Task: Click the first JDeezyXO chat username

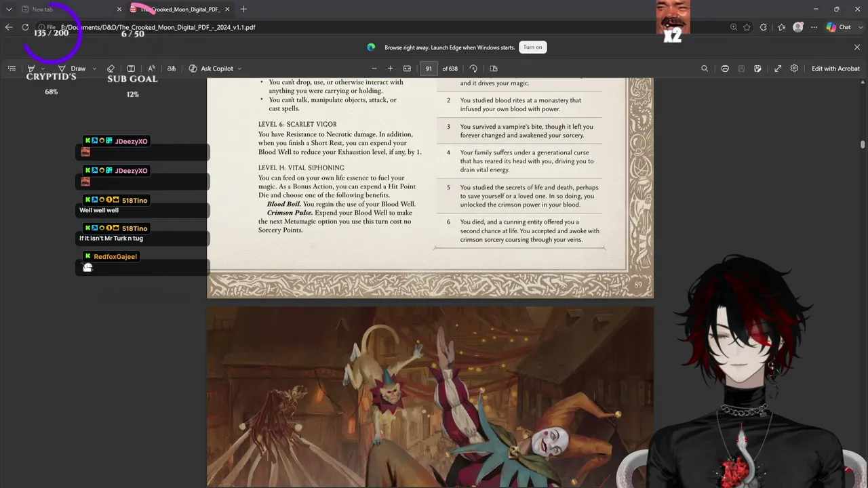Action: 132,141
